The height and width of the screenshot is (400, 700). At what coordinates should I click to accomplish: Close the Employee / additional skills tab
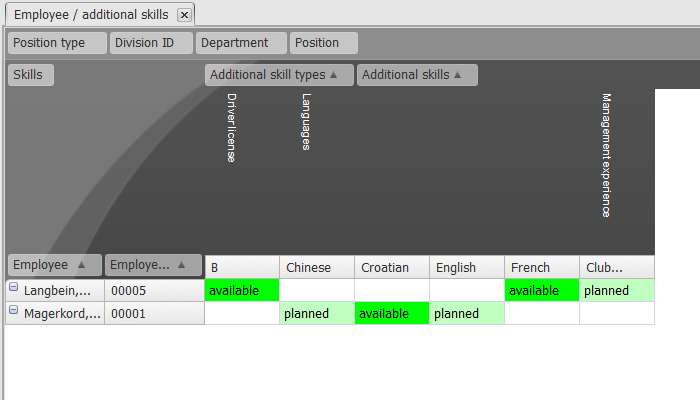click(184, 15)
